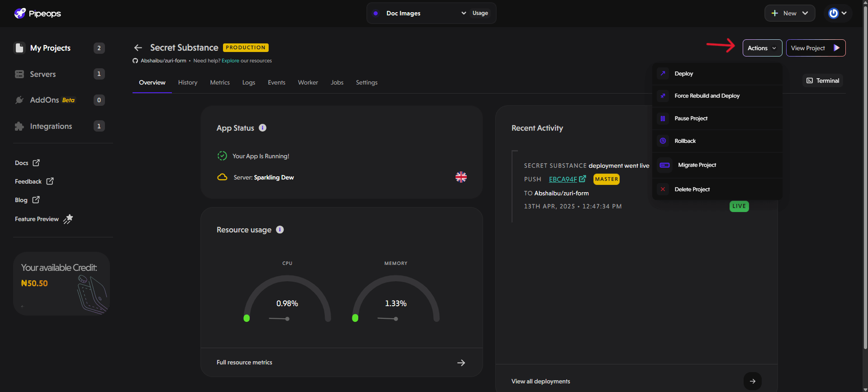Click the UK flag region icon
868x392 pixels.
pyautogui.click(x=461, y=177)
